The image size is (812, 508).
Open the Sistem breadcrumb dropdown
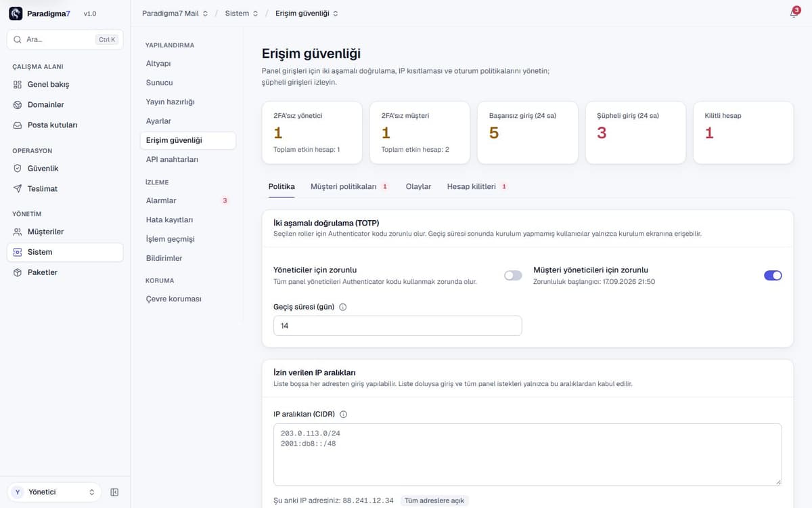(242, 14)
